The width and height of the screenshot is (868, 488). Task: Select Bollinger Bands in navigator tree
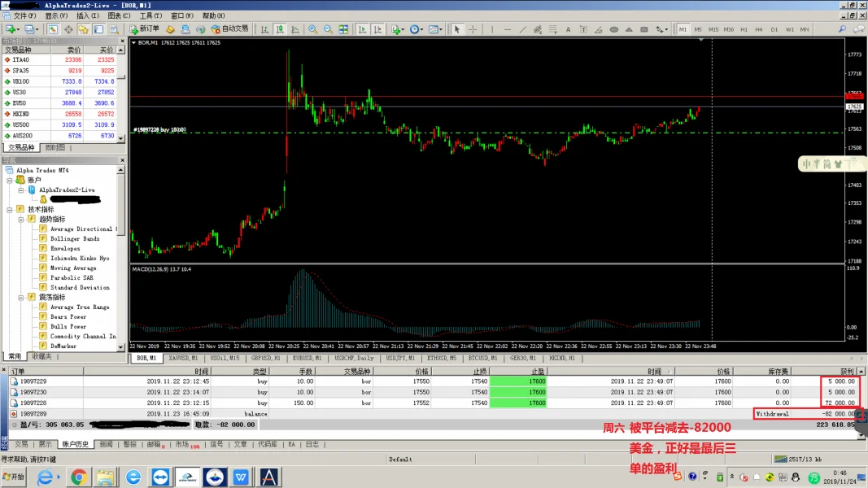point(75,238)
